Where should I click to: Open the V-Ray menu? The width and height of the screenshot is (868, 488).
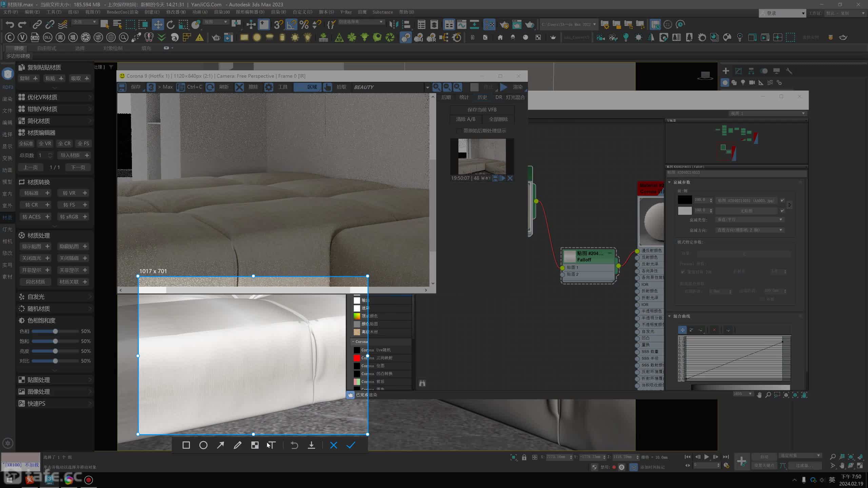point(346,12)
